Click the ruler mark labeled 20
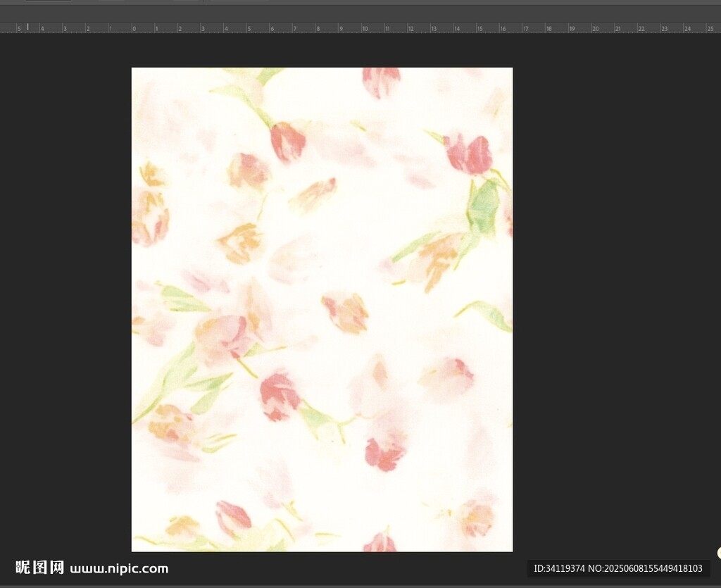 click(596, 28)
